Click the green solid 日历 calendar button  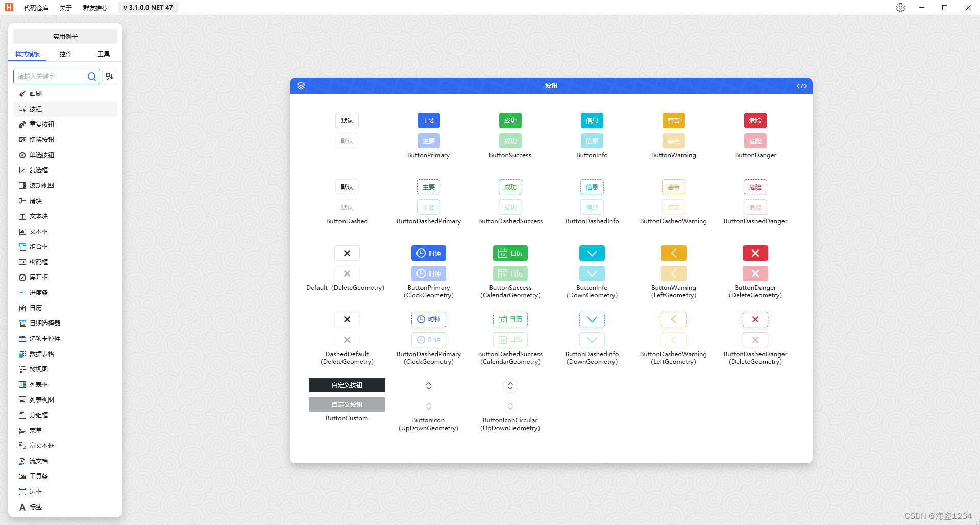pyautogui.click(x=510, y=253)
